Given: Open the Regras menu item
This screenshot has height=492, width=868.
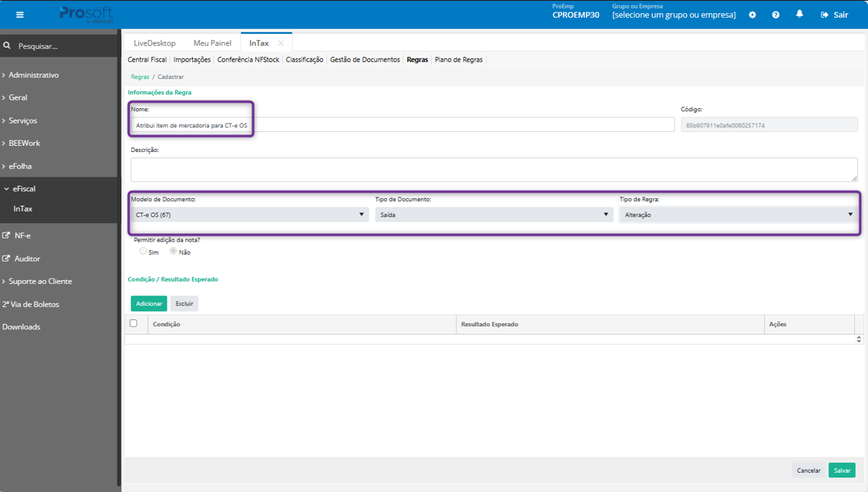Looking at the screenshot, I should pos(417,60).
